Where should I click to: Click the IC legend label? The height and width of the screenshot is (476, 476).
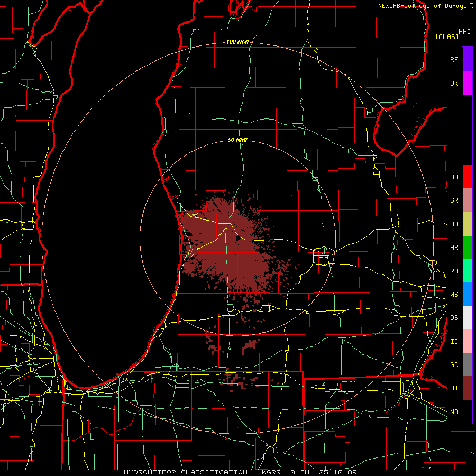[x=454, y=342]
